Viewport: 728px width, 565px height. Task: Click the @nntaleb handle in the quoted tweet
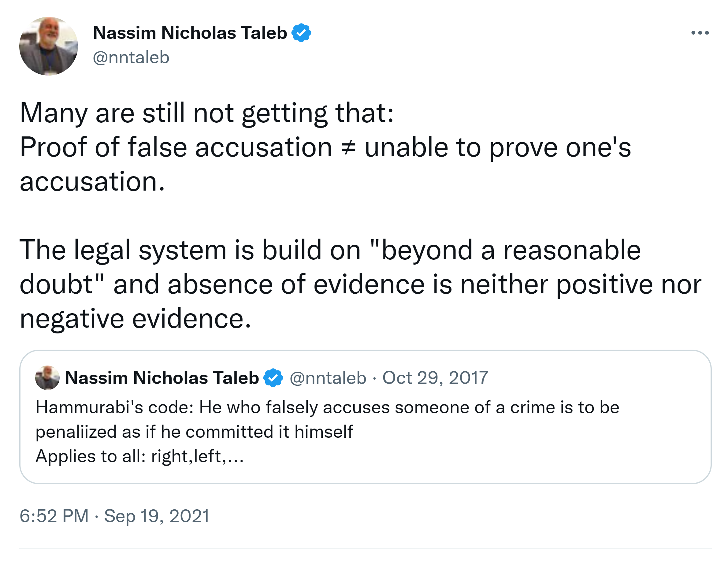tap(328, 378)
